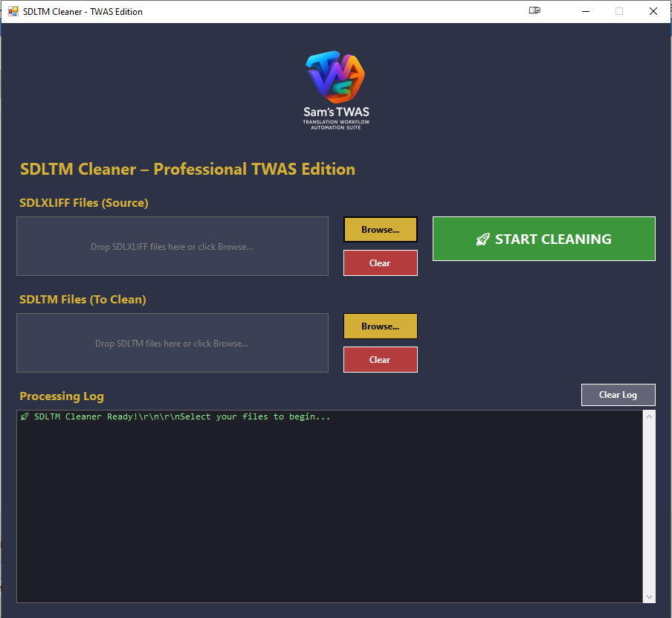Viewport: 672px width, 618px height.
Task: Minimize the SDLTM Cleaner window
Action: (586, 12)
